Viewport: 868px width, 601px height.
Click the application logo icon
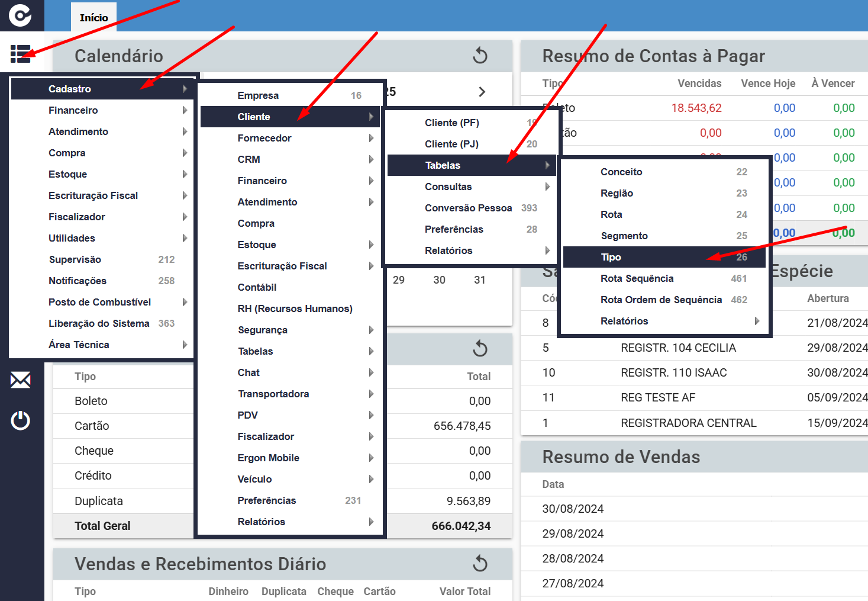[x=20, y=15]
